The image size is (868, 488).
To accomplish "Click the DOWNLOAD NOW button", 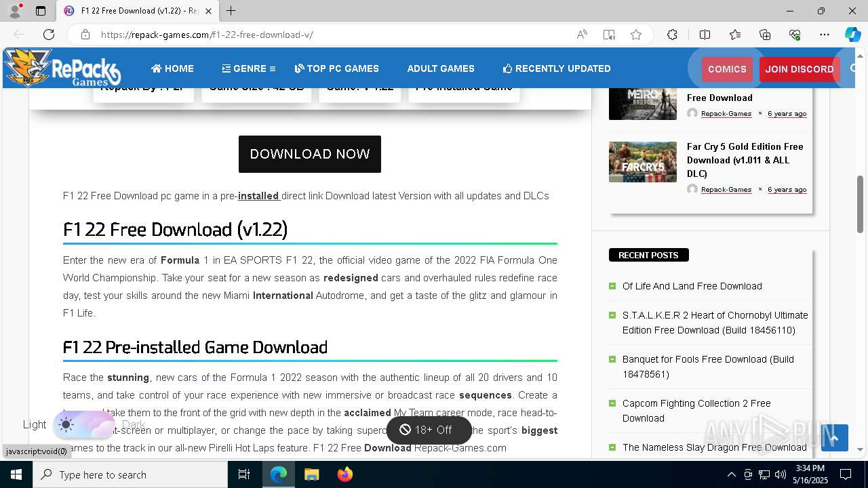I will pyautogui.click(x=310, y=154).
